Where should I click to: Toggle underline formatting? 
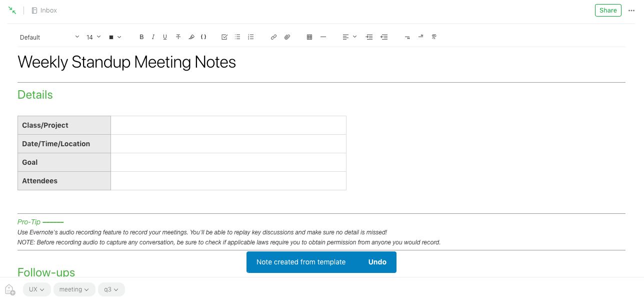pos(165,37)
